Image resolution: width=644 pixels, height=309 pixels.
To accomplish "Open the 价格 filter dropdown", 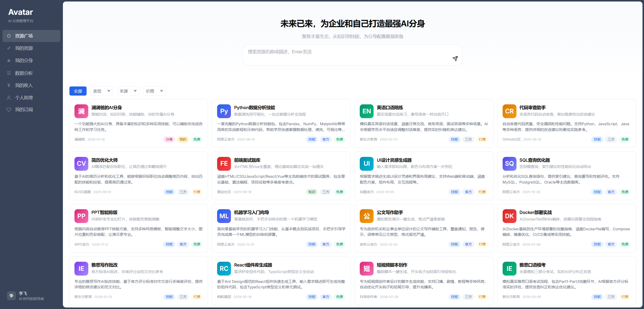I will 154,91.
